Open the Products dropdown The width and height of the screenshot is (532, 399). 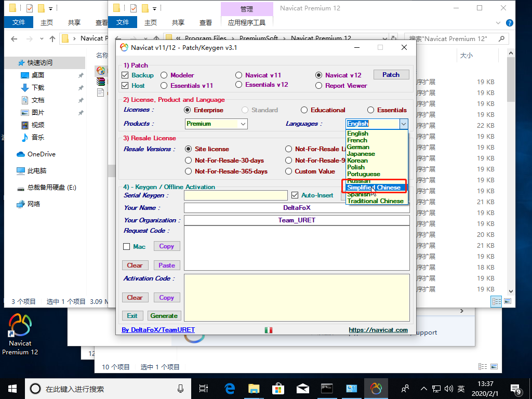[x=243, y=124]
